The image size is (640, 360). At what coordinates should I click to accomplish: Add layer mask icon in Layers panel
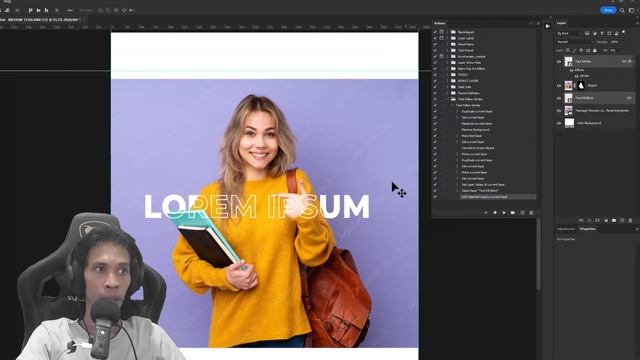coord(597,220)
